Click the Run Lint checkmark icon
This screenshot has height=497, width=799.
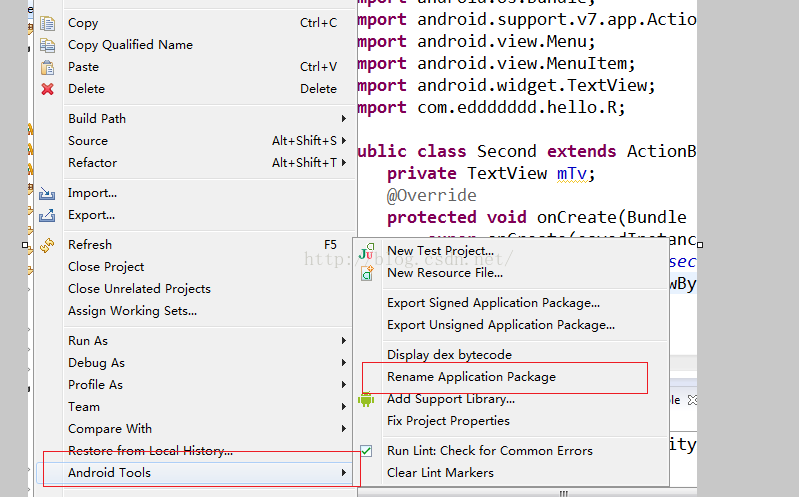pyautogui.click(x=366, y=451)
